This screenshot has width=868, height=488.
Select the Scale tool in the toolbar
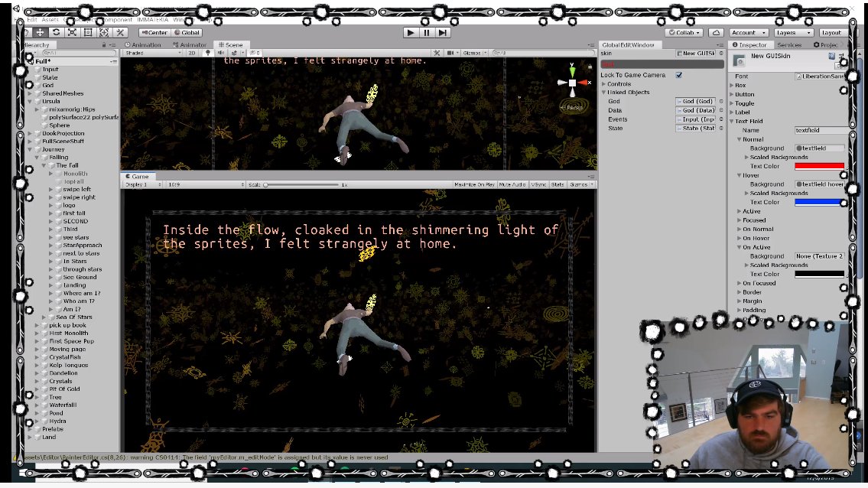pyautogui.click(x=72, y=33)
